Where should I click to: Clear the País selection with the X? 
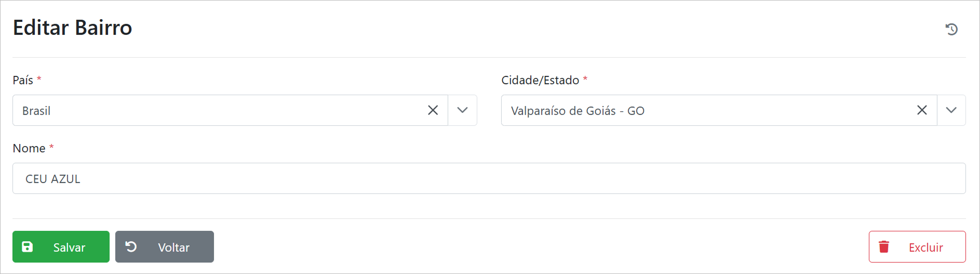(433, 110)
